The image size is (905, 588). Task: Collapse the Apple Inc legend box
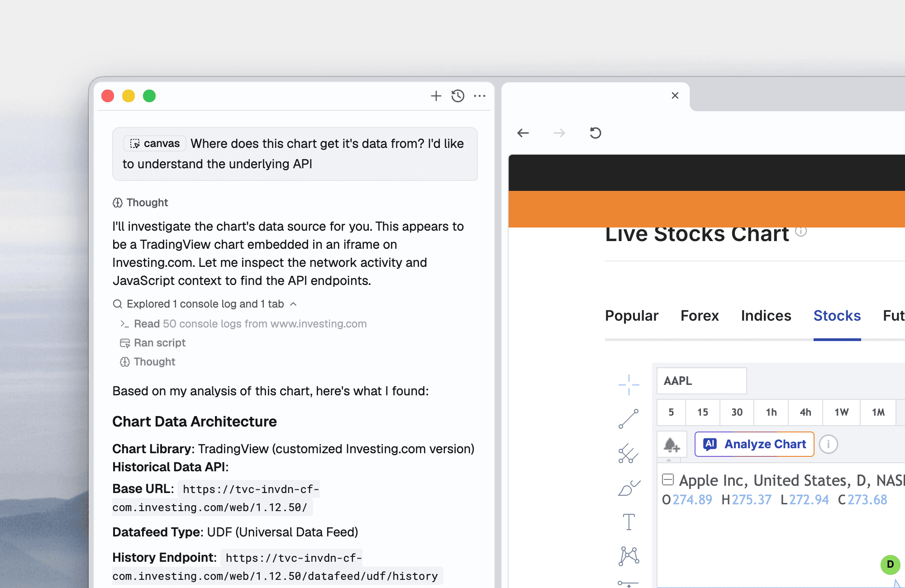tap(668, 479)
